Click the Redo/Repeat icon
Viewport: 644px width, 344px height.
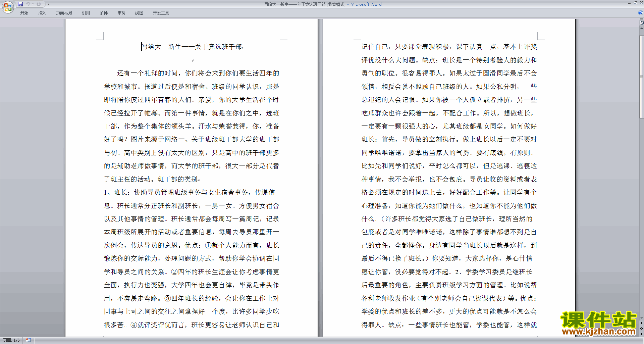click(39, 4)
